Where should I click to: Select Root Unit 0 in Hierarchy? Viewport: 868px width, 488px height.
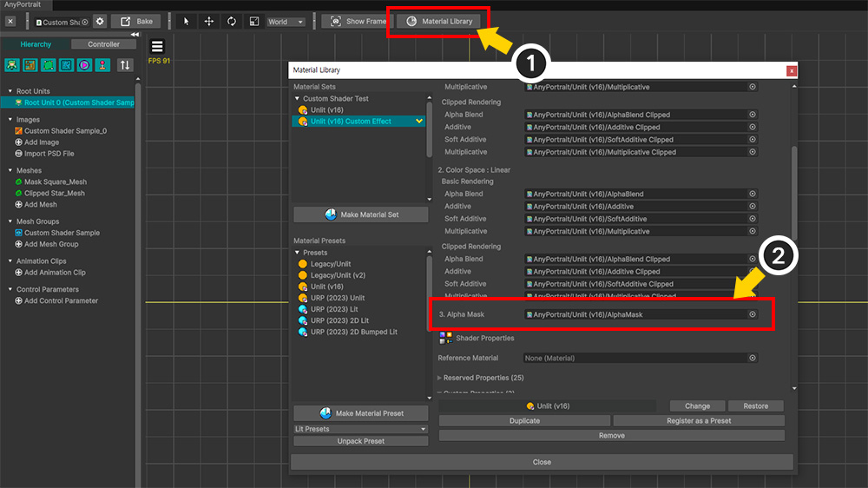click(68, 102)
